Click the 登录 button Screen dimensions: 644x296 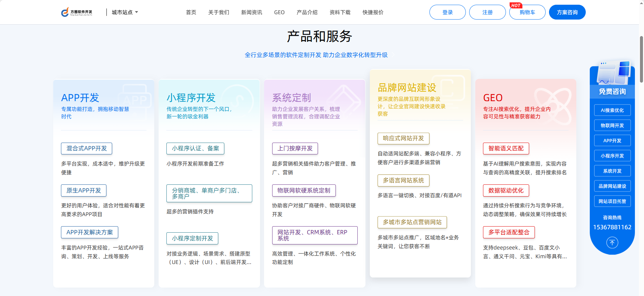[x=447, y=12]
